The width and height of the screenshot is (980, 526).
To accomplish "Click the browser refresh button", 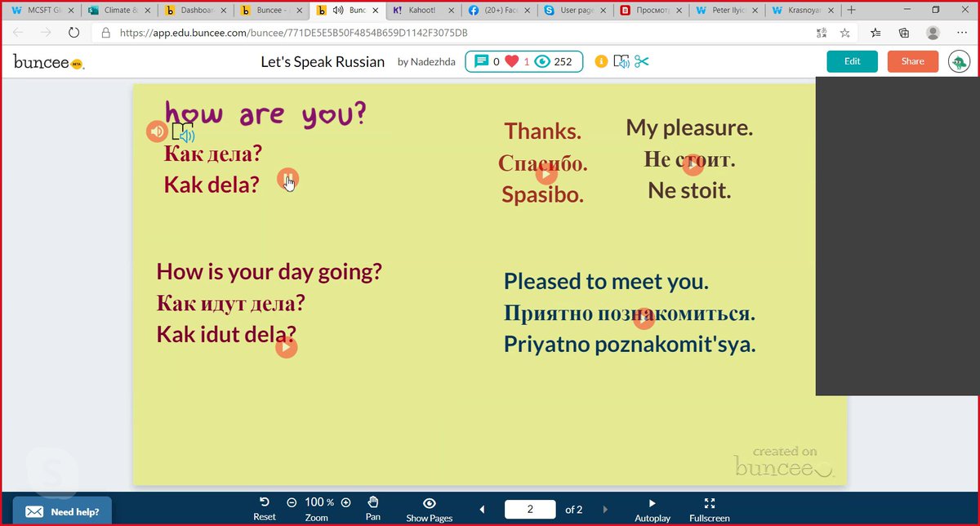I will tap(73, 33).
